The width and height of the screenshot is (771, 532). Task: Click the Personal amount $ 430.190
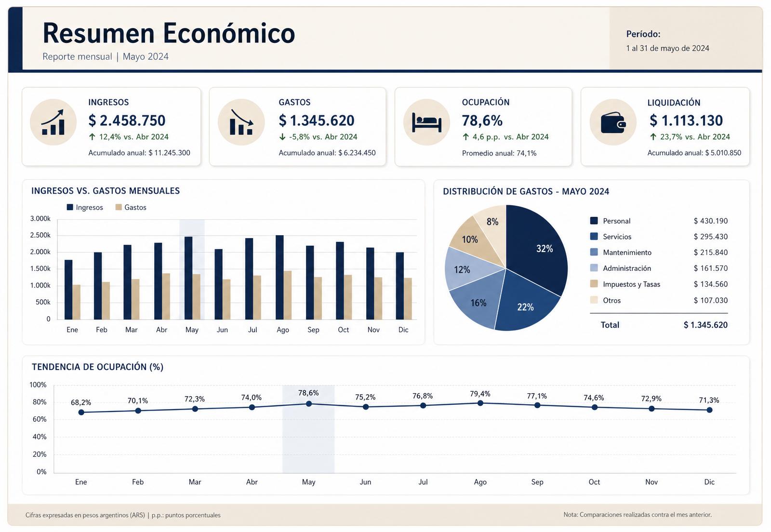[x=711, y=221]
